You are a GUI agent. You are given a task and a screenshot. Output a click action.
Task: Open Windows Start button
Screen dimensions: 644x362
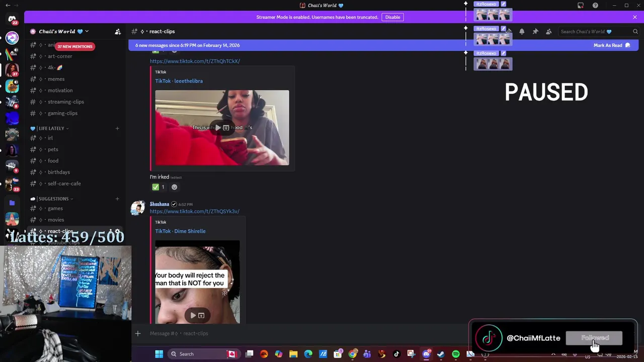[159, 354]
